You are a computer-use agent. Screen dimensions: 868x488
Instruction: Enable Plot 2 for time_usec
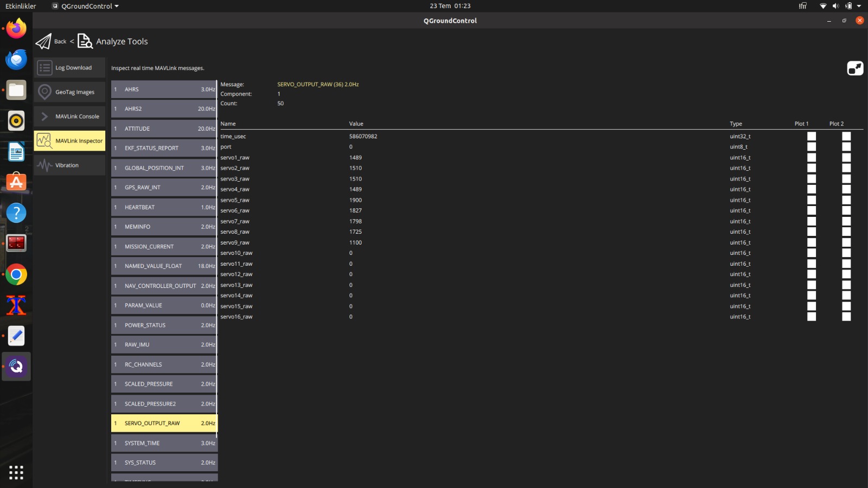point(846,136)
